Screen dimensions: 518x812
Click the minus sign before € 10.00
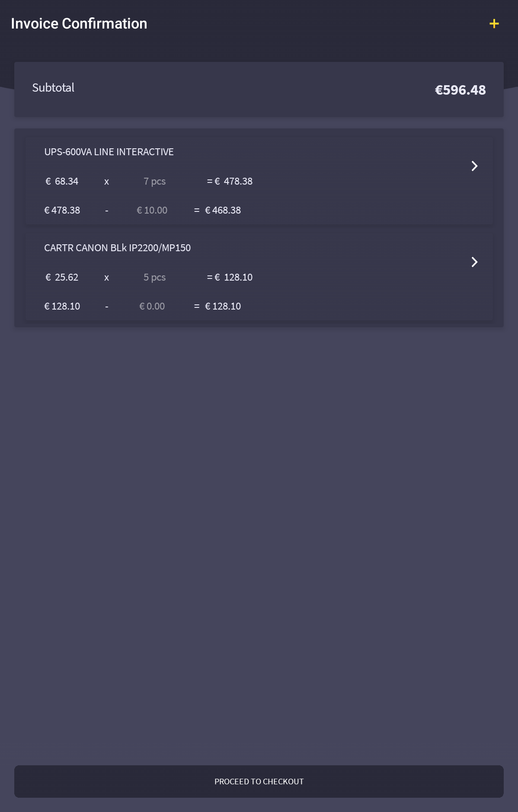pos(106,211)
